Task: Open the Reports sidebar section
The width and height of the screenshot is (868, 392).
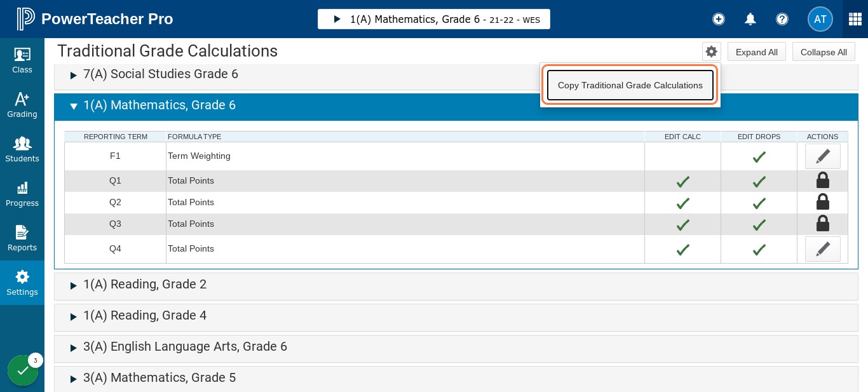Action: [22, 238]
